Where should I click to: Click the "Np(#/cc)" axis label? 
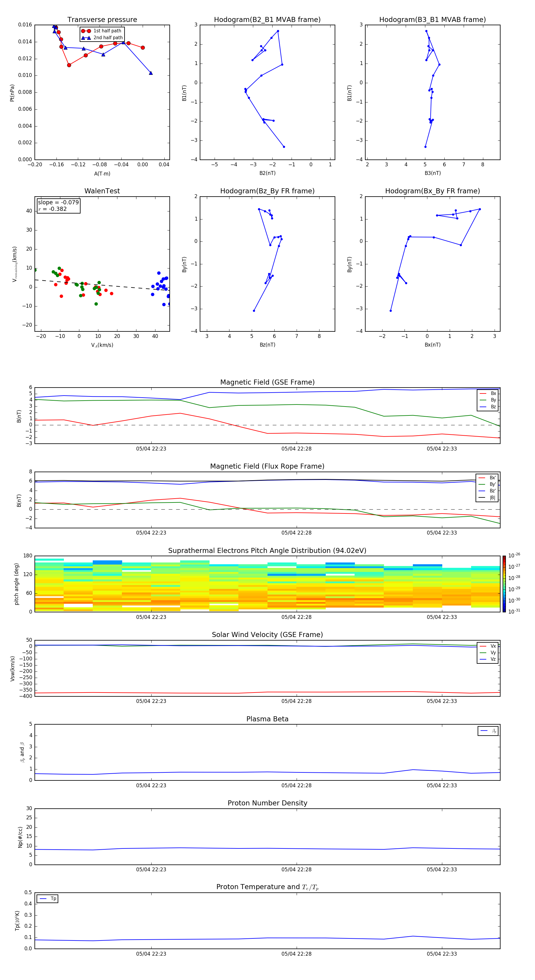[21, 837]
